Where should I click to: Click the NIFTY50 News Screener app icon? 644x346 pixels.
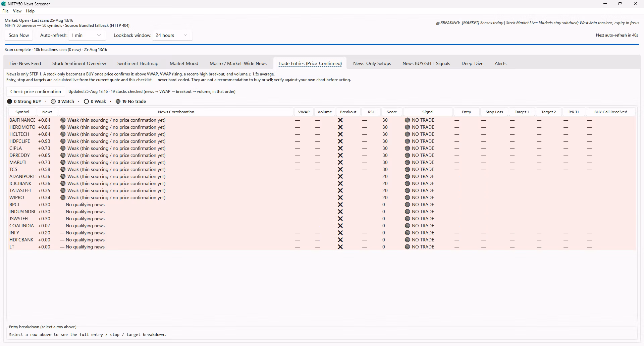[4, 4]
